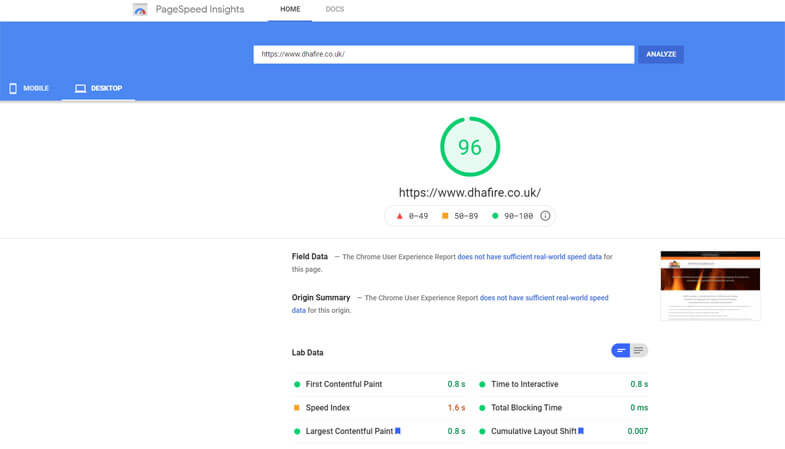Click the Origin Summary heading

coord(321,297)
